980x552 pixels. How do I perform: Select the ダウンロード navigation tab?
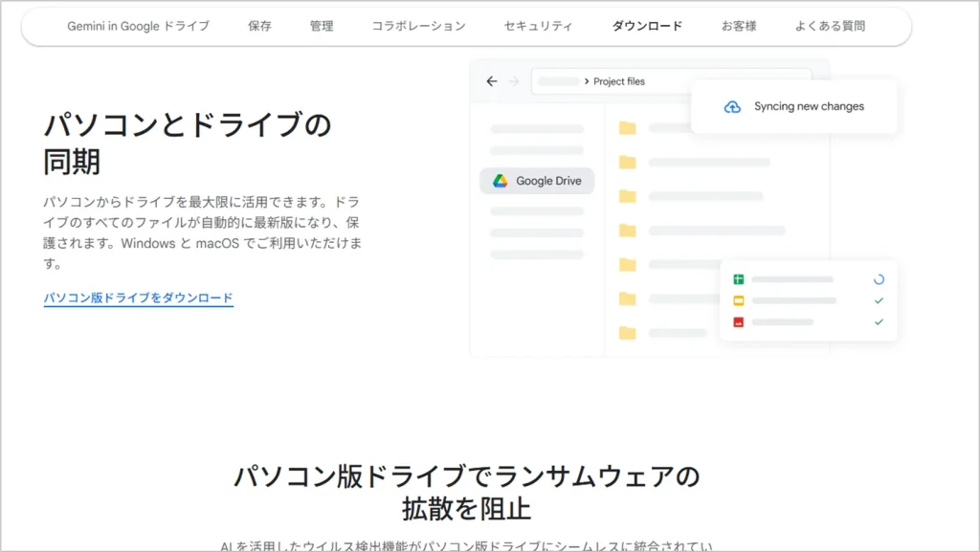pos(648,26)
